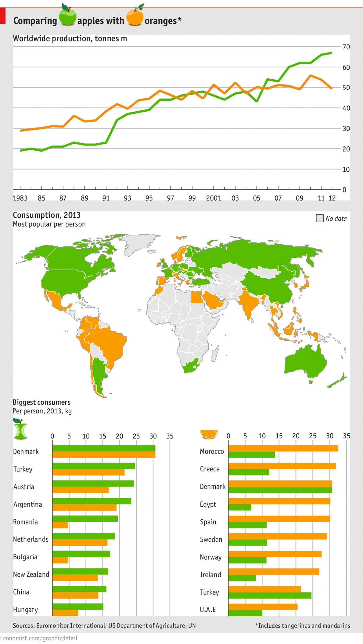Click the 1983 label on the year axis
The width and height of the screenshot is (363, 644).
pos(20,198)
